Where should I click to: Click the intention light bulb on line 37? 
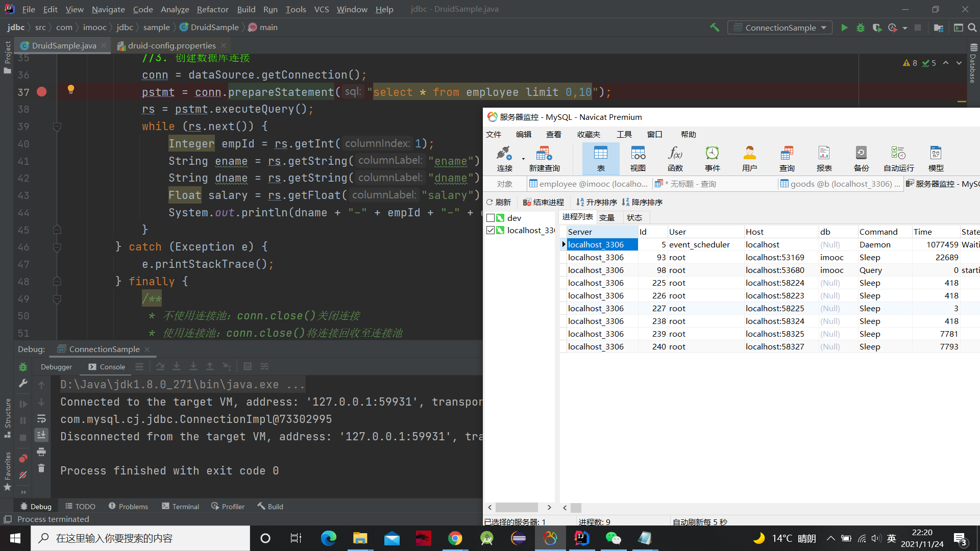tap(71, 90)
